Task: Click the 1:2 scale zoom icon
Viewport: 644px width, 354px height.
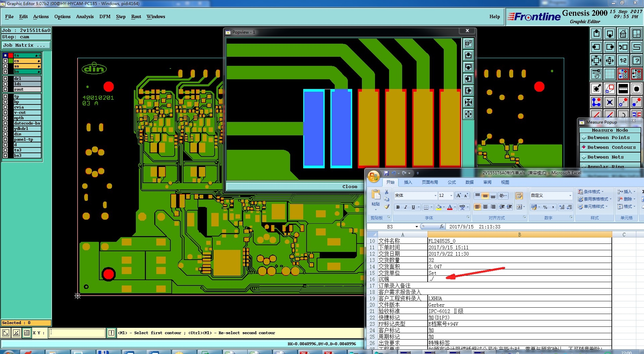Action: coord(623,60)
